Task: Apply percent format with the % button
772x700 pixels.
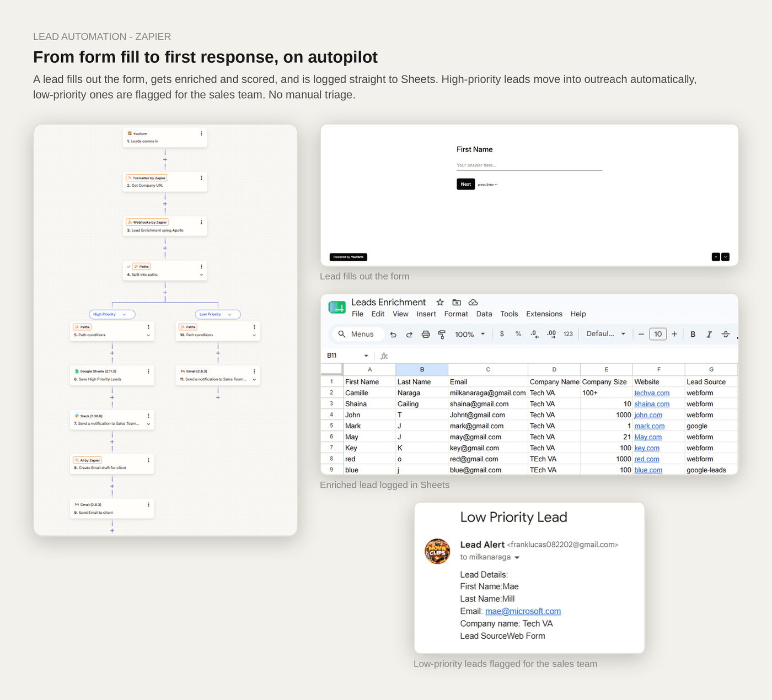Action: pyautogui.click(x=518, y=334)
